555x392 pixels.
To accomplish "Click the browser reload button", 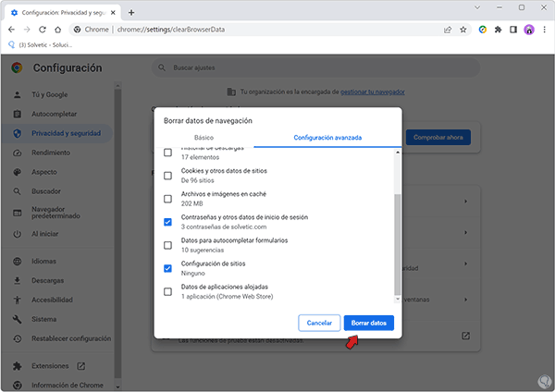I will (x=43, y=29).
